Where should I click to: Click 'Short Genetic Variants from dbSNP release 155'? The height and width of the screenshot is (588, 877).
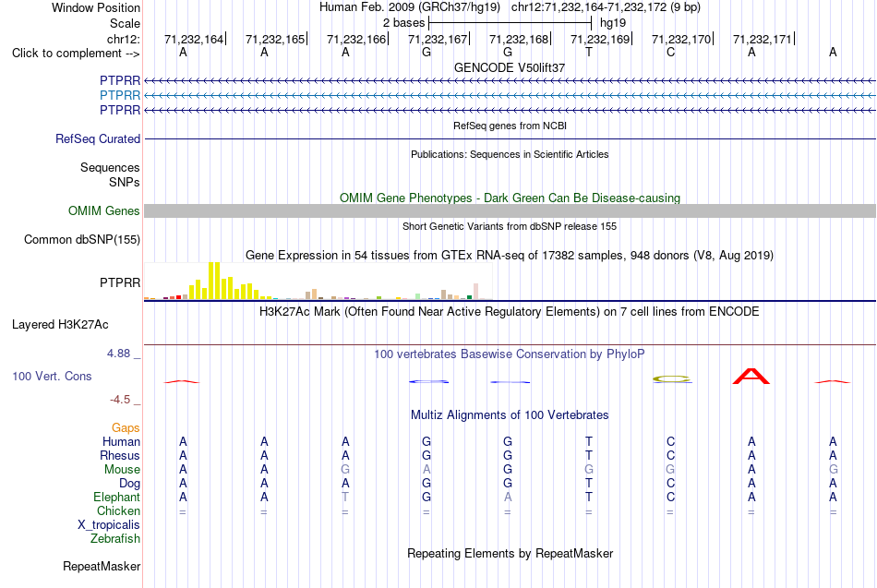[x=510, y=226]
